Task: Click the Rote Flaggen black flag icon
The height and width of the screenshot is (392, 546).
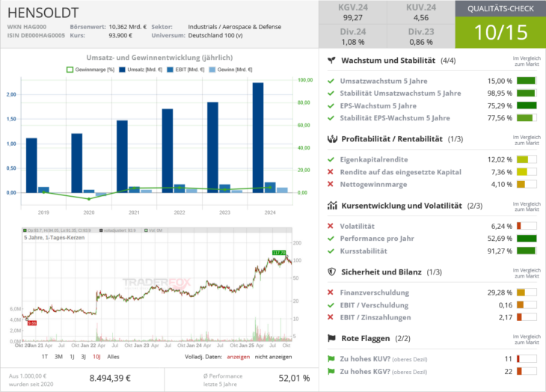Action: click(331, 339)
